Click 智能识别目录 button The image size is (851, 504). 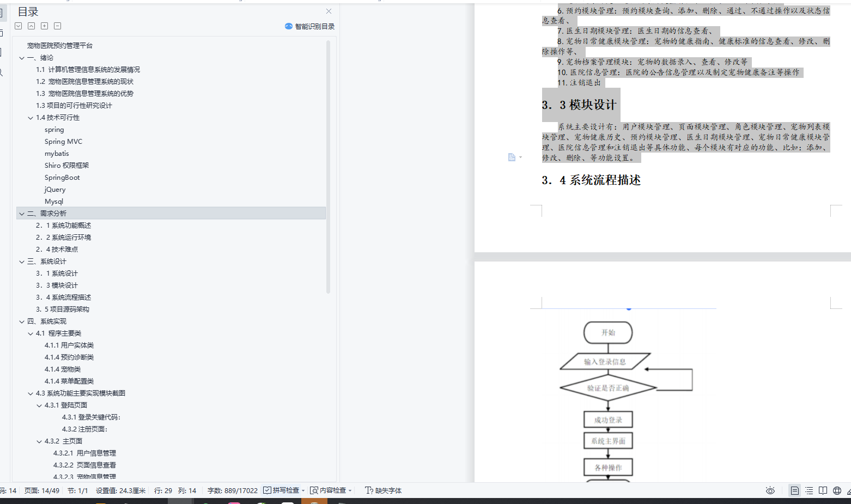point(309,26)
